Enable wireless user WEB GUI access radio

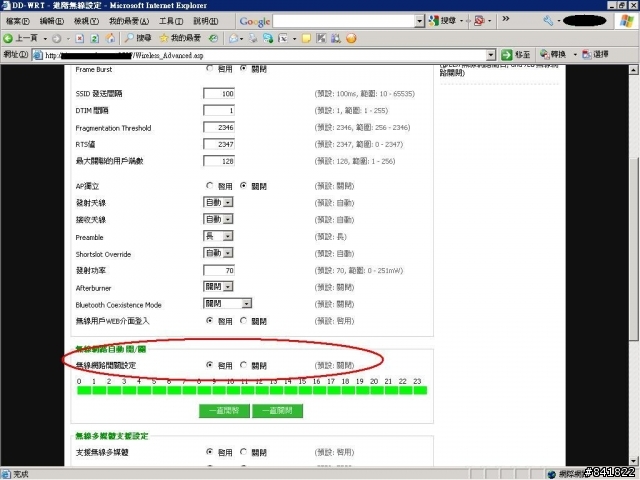click(210, 321)
